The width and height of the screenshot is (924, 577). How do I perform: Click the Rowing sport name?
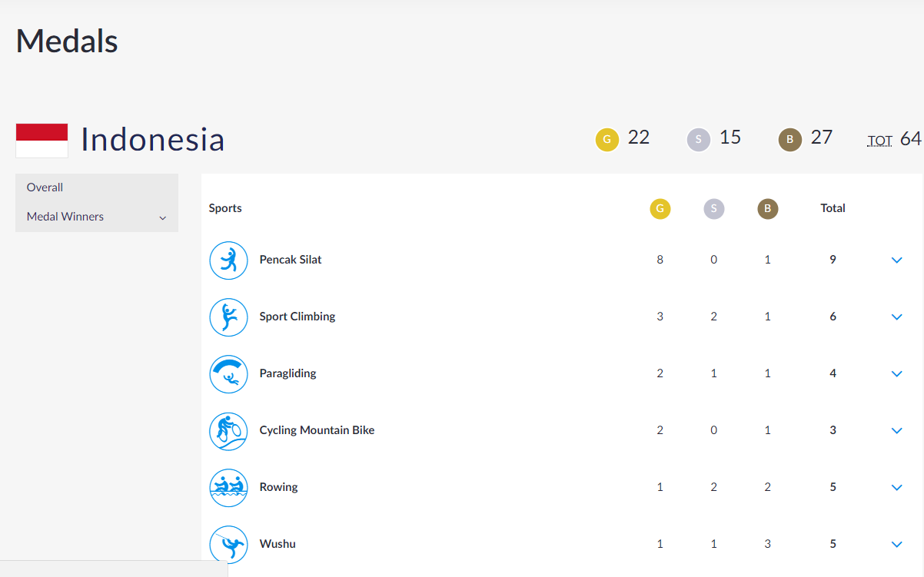(278, 487)
